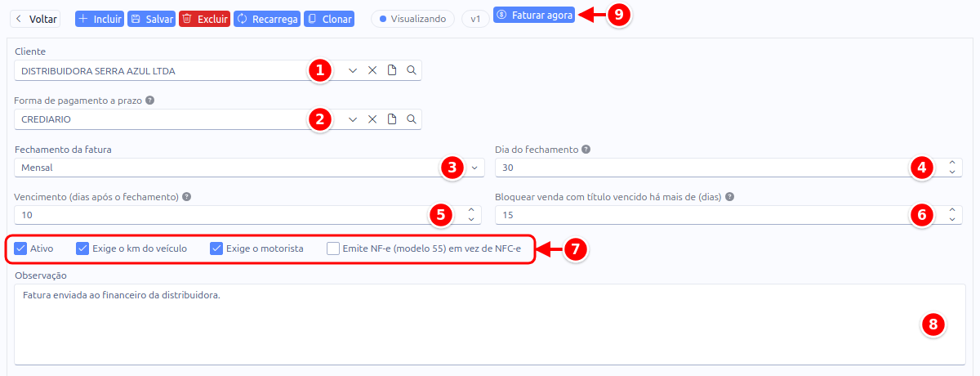Click the help icon beside Forma de pagamento
This screenshot has width=980, height=376.
coord(149,101)
